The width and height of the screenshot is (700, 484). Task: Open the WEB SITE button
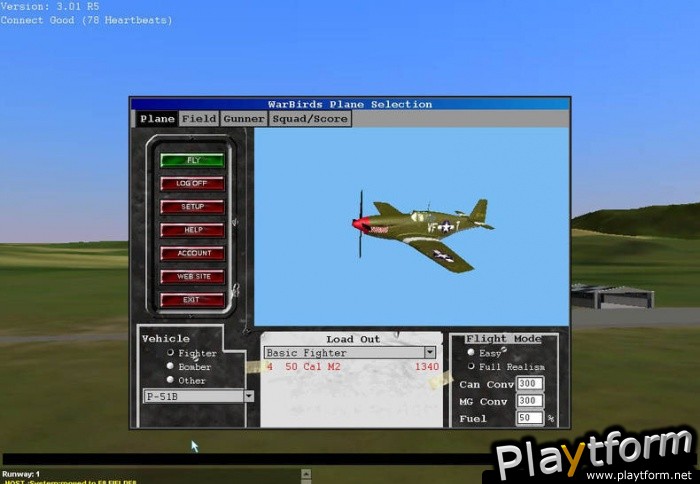click(x=192, y=276)
